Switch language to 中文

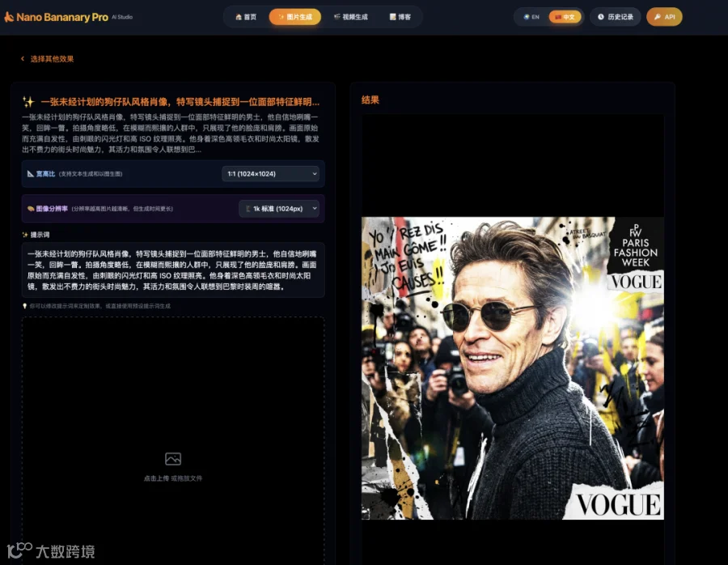565,17
